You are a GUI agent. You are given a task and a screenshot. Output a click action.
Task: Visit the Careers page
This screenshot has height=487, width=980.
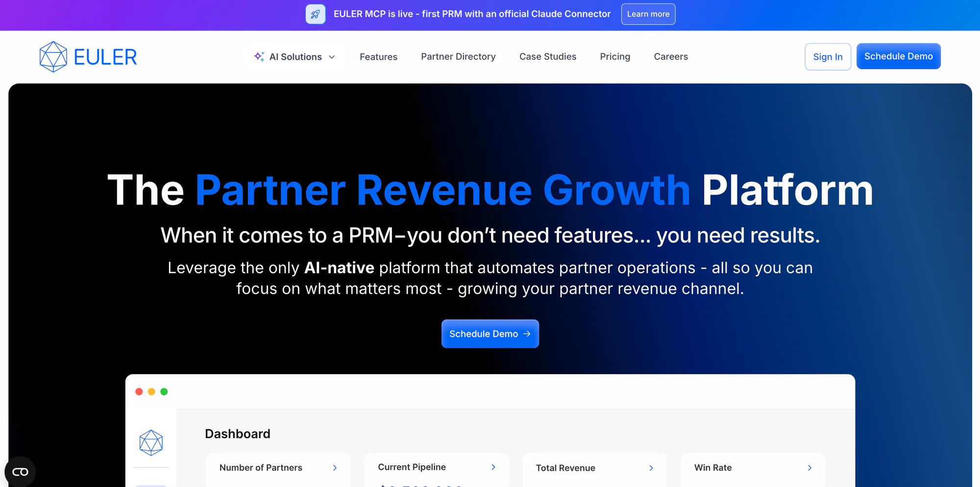point(671,56)
